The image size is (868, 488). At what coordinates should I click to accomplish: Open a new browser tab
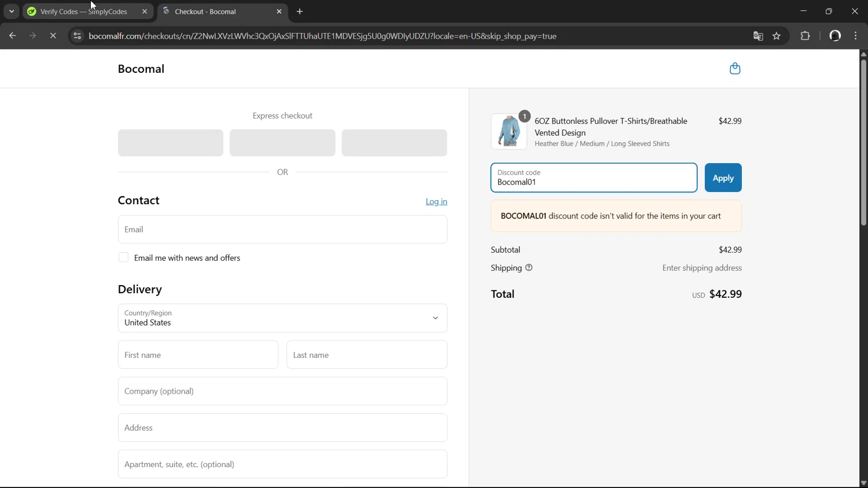300,12
